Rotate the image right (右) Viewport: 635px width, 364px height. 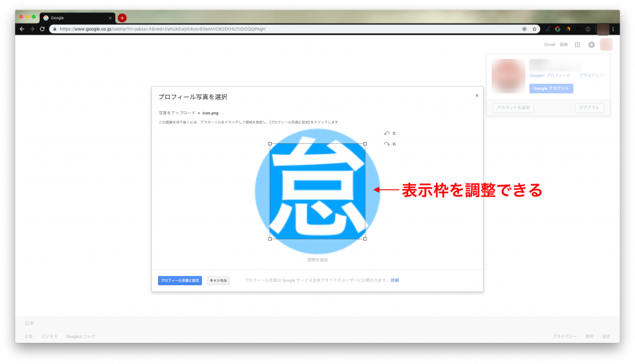point(389,144)
